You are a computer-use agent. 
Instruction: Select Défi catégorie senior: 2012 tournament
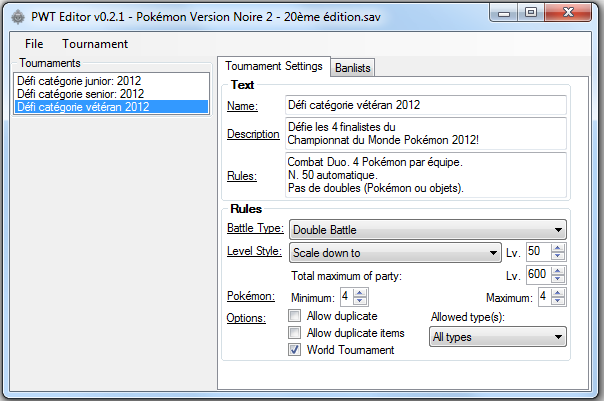tap(111, 94)
